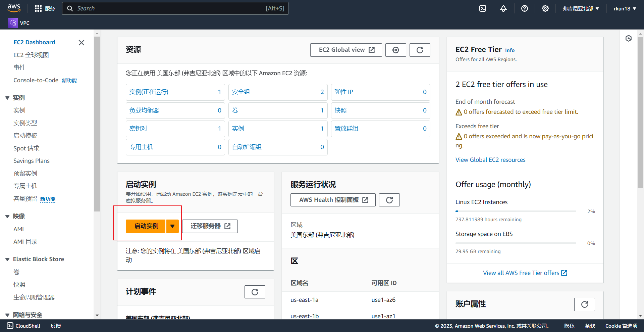Open the help question mark icon
Image resolution: width=644 pixels, height=332 pixels.
[525, 8]
